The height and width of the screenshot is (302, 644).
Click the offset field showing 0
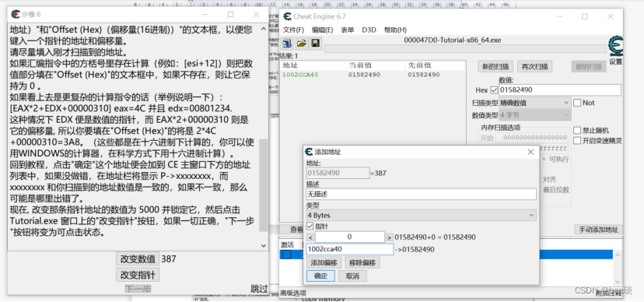pyautogui.click(x=349, y=237)
